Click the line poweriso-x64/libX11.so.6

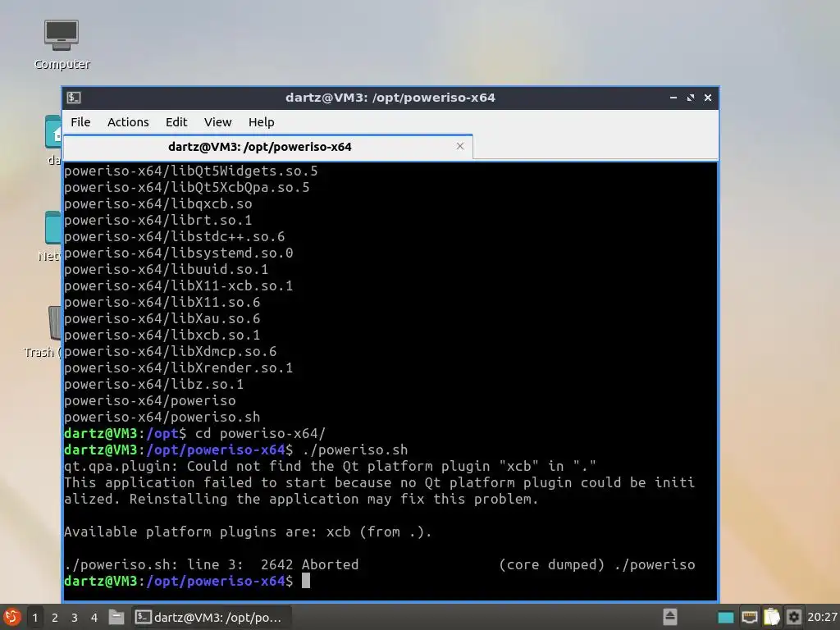(162, 302)
